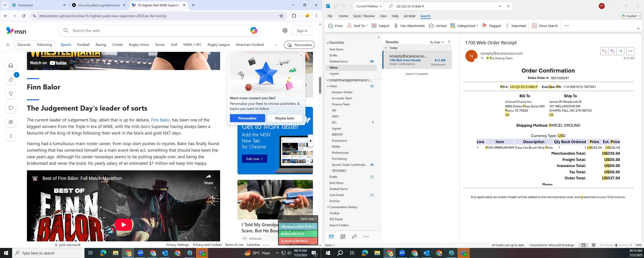Filter search results by Flagged

tap(492, 26)
